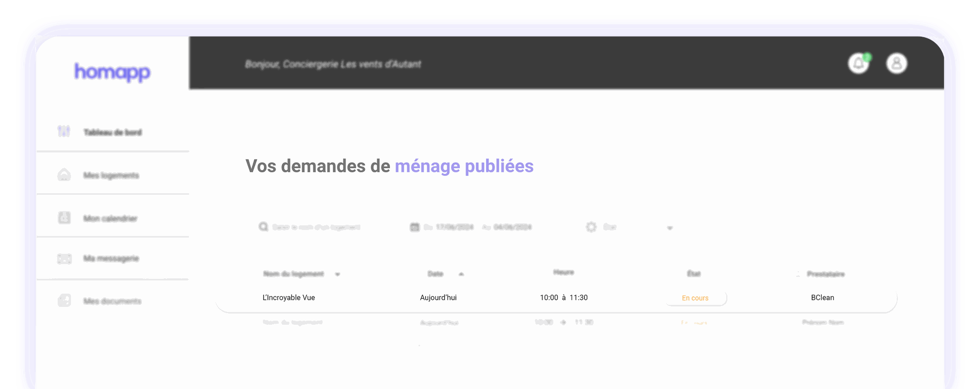The width and height of the screenshot is (980, 389).
Task: Click the 10:00 à 11:30 time cell
Action: [563, 298]
